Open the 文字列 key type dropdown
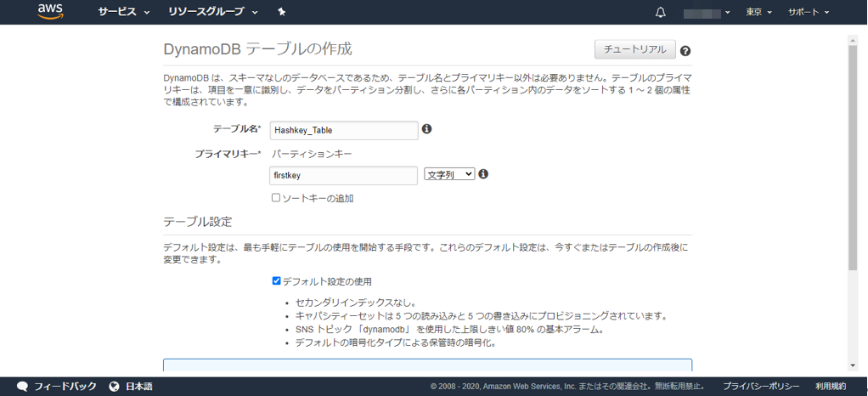Viewport: 868px width, 396px height. (x=449, y=174)
